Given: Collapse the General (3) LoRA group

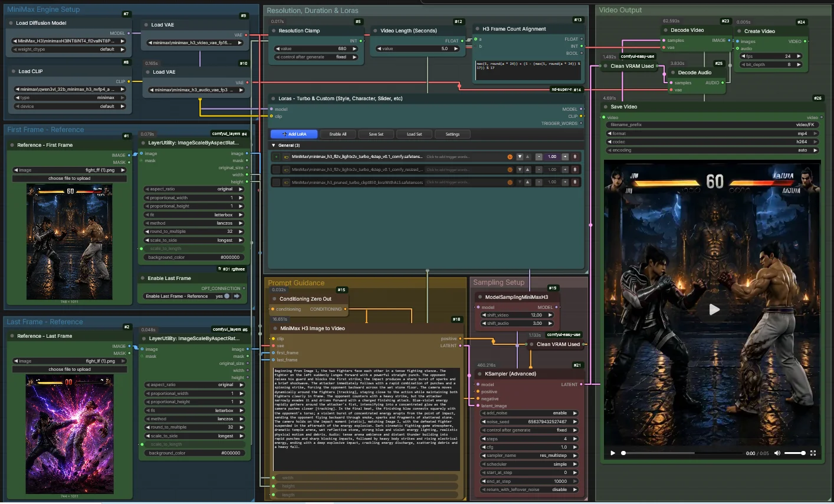Looking at the screenshot, I should (274, 145).
